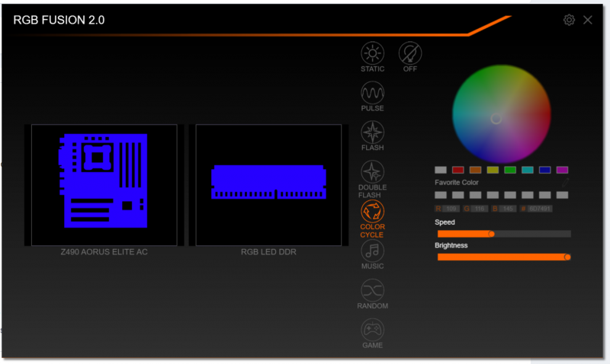Choose the Pulse lighting effect

[373, 94]
